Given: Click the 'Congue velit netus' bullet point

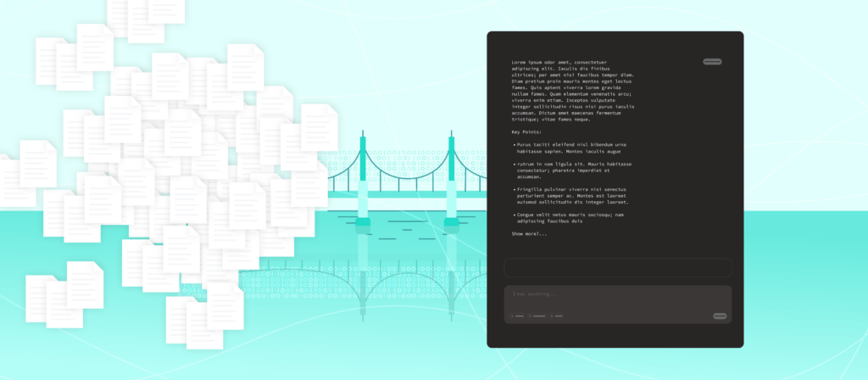Looking at the screenshot, I should pos(569,218).
